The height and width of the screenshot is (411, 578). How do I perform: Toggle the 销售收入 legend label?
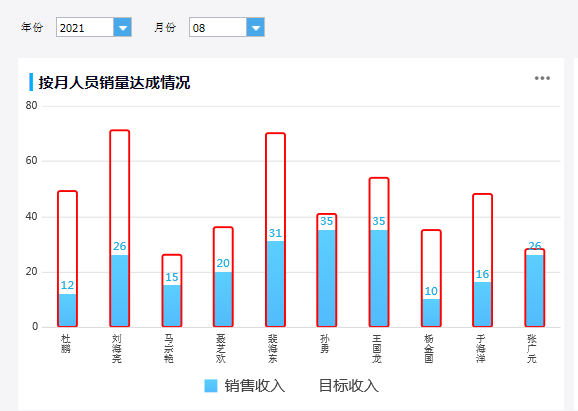pos(255,386)
